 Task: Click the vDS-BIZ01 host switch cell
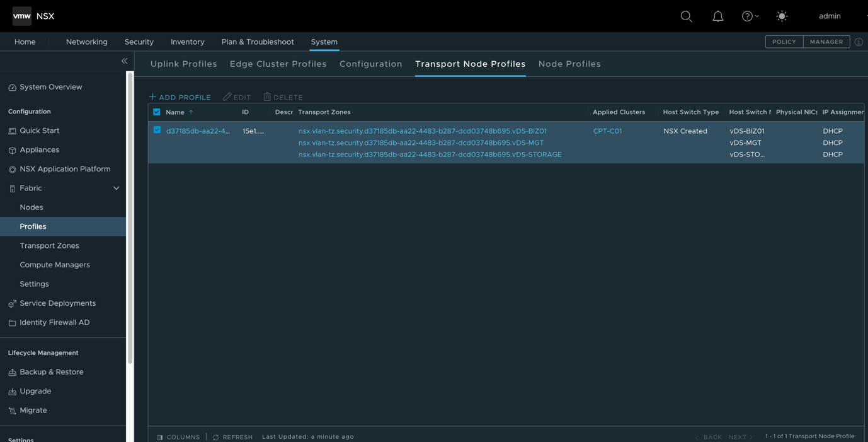tap(747, 131)
